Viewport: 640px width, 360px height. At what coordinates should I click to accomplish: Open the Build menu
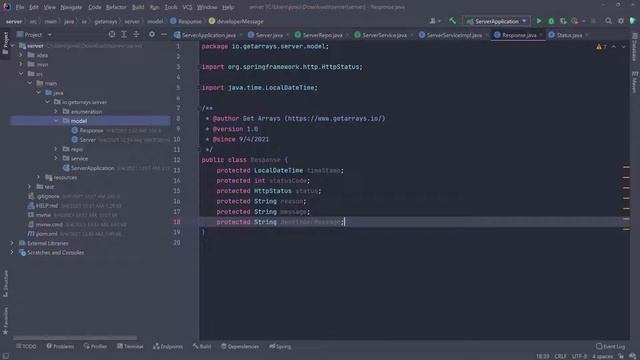138,7
